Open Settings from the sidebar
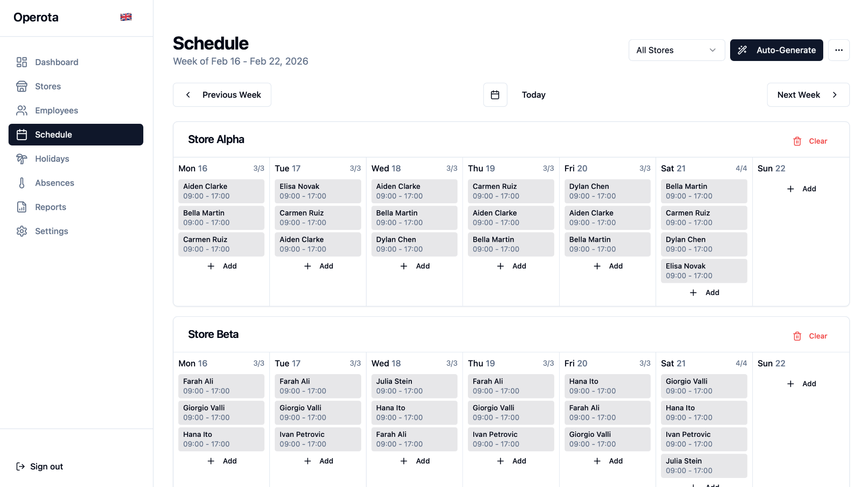This screenshot has width=868, height=487. [x=52, y=231]
